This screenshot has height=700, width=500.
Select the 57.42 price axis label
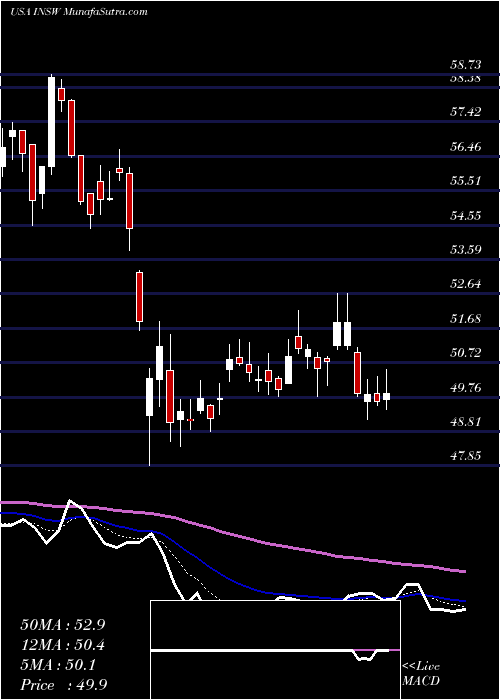[x=465, y=112]
